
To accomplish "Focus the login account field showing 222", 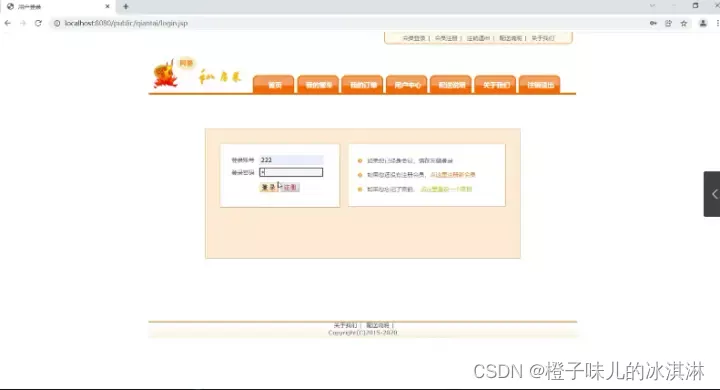I will click(291, 160).
